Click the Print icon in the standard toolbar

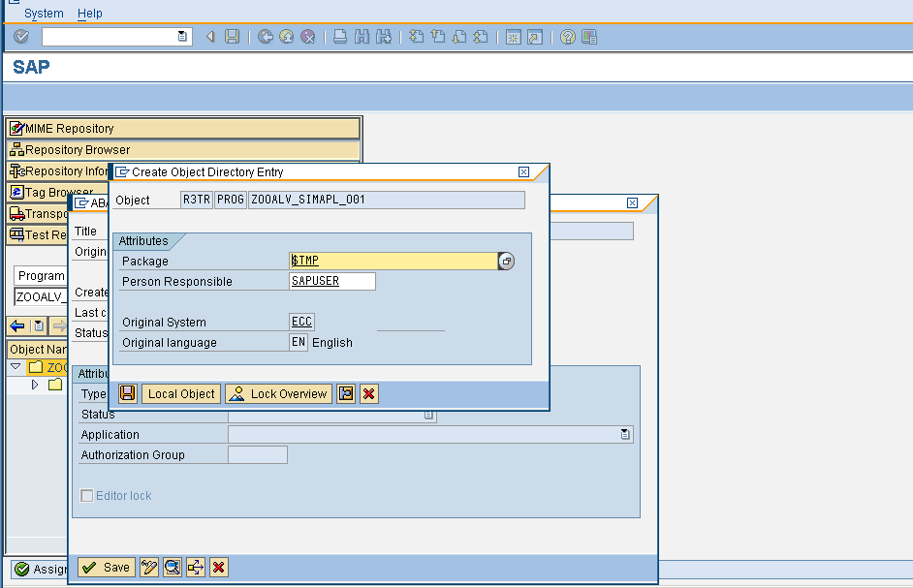click(x=340, y=36)
